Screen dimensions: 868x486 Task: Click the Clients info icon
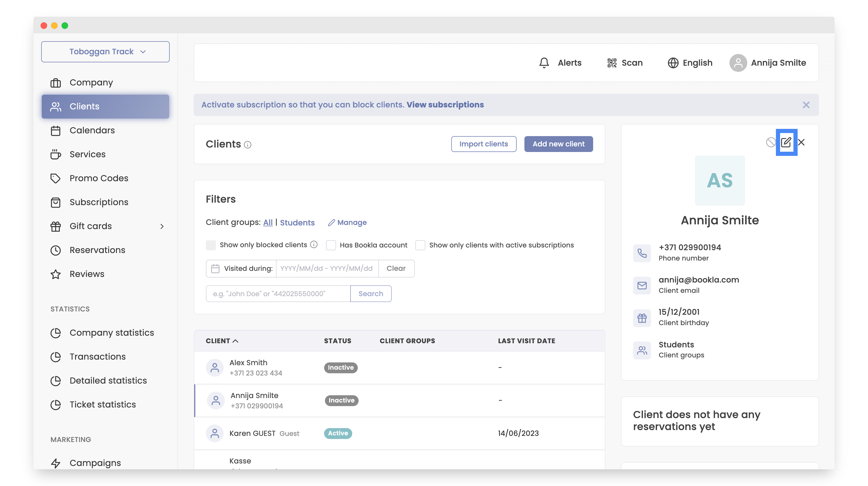tap(248, 145)
